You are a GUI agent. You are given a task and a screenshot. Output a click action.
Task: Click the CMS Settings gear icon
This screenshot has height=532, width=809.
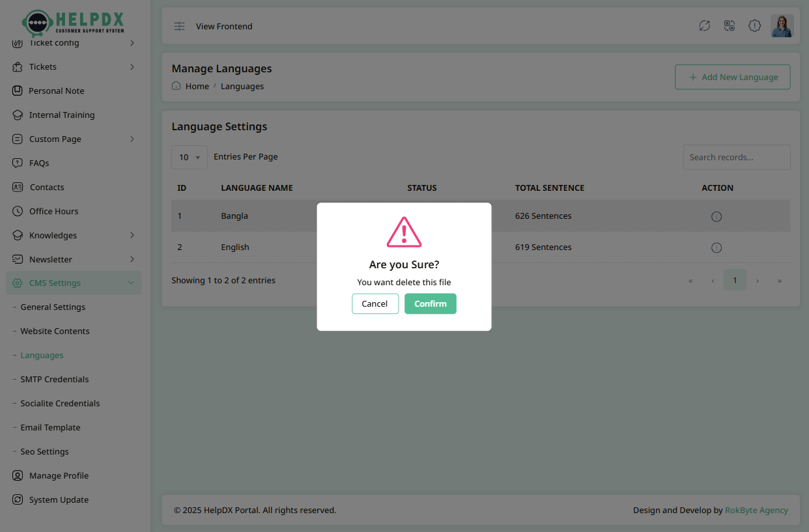click(x=18, y=283)
